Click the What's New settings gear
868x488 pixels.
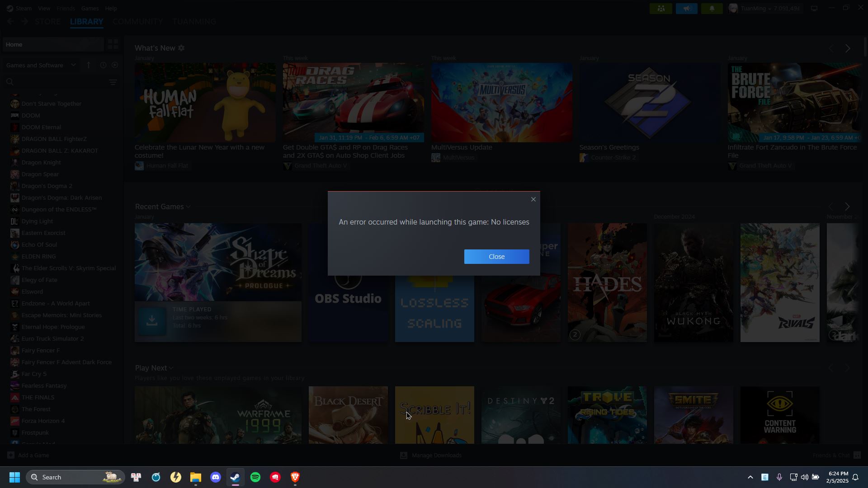[x=181, y=48]
